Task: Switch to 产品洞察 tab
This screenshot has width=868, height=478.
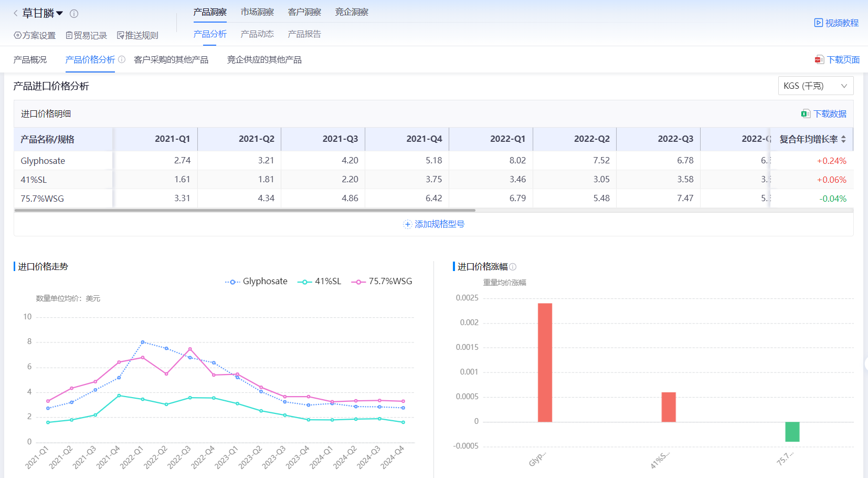Action: coord(210,12)
